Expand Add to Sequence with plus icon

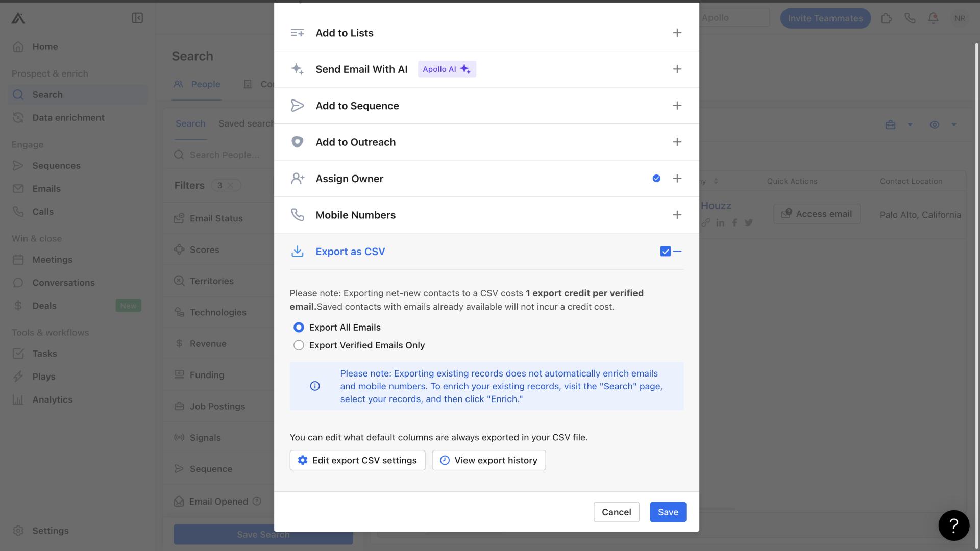677,106
